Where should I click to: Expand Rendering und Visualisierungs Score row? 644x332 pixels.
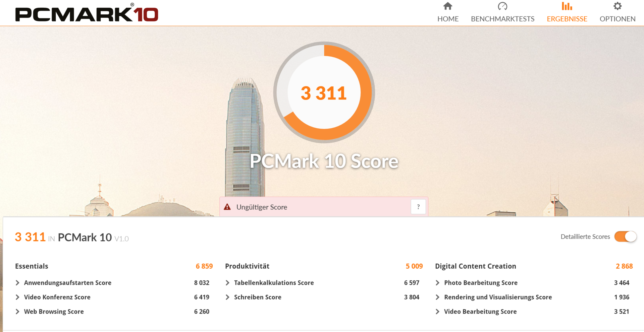pos(437,297)
